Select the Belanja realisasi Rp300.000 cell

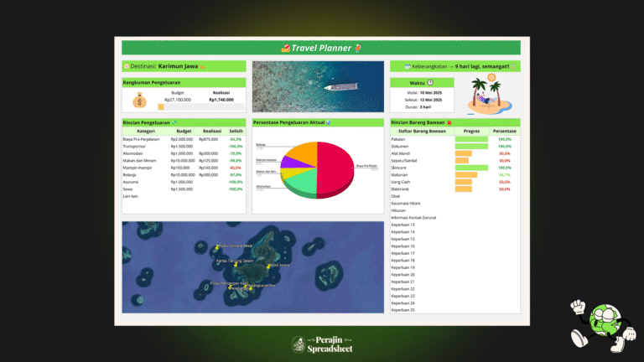(x=209, y=175)
